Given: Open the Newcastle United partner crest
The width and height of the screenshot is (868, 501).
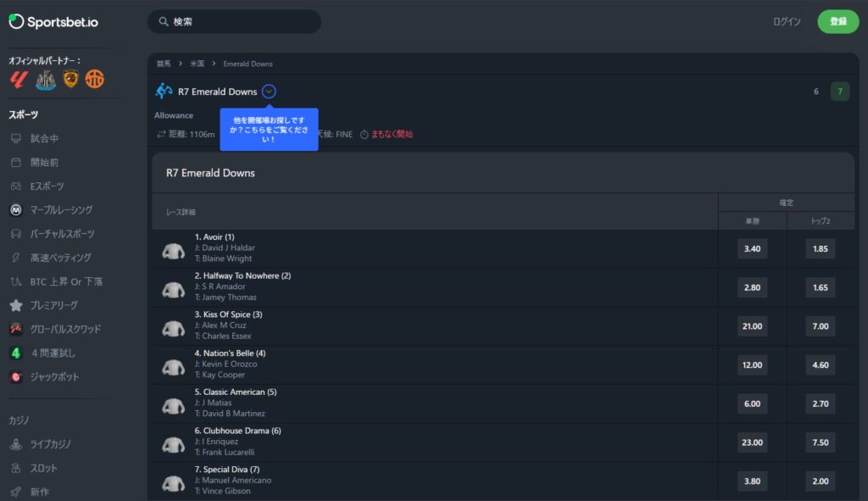Looking at the screenshot, I should point(46,79).
